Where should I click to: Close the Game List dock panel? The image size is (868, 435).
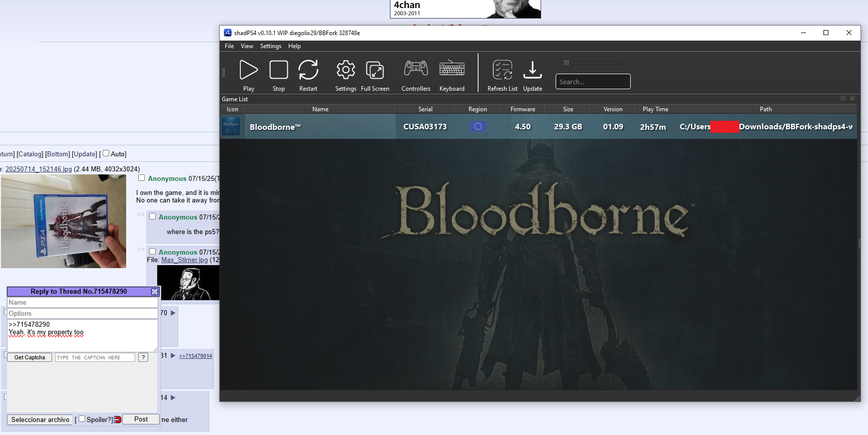click(x=852, y=98)
